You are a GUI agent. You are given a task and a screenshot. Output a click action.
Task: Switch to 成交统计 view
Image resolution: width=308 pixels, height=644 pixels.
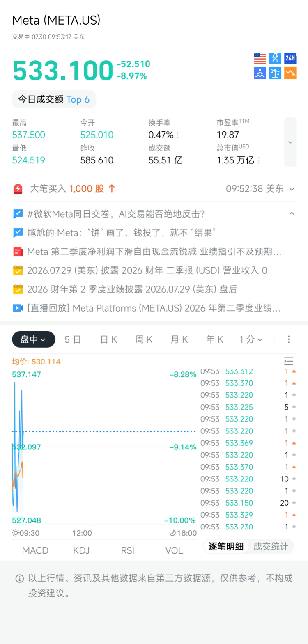point(271,546)
